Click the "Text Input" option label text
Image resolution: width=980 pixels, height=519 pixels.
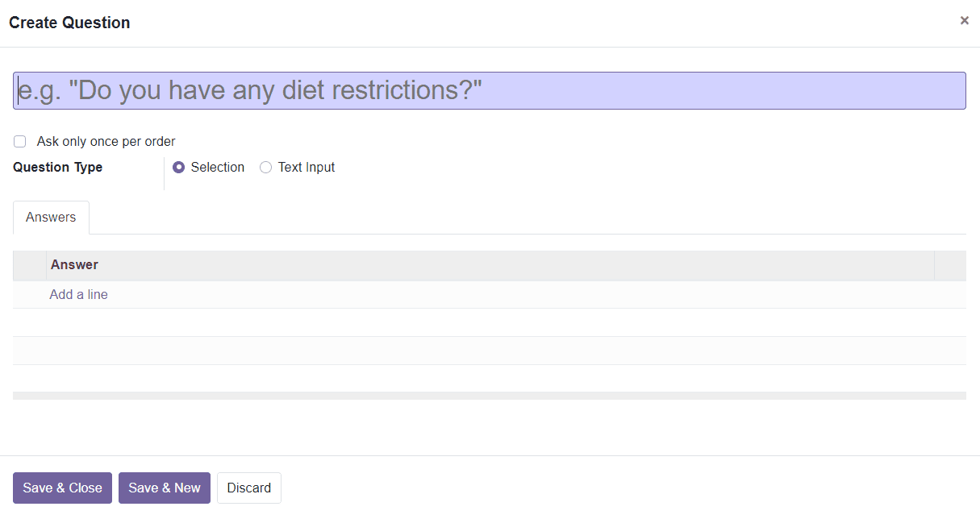coord(307,168)
